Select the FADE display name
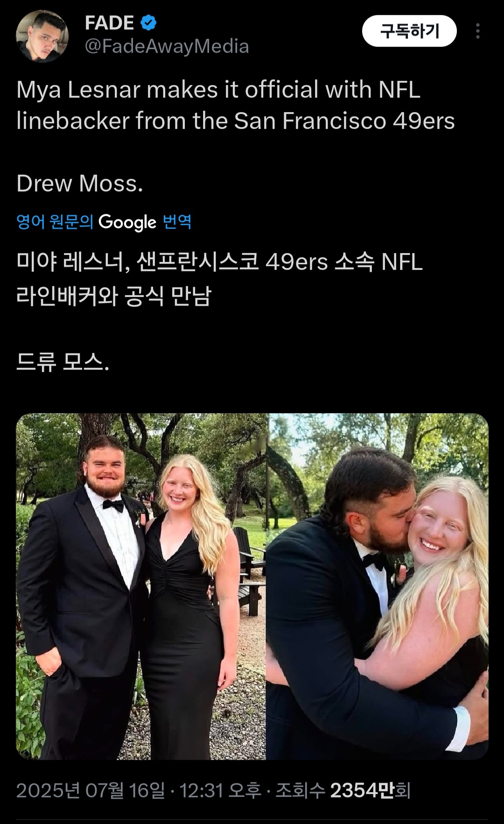This screenshot has height=824, width=504. (x=109, y=22)
